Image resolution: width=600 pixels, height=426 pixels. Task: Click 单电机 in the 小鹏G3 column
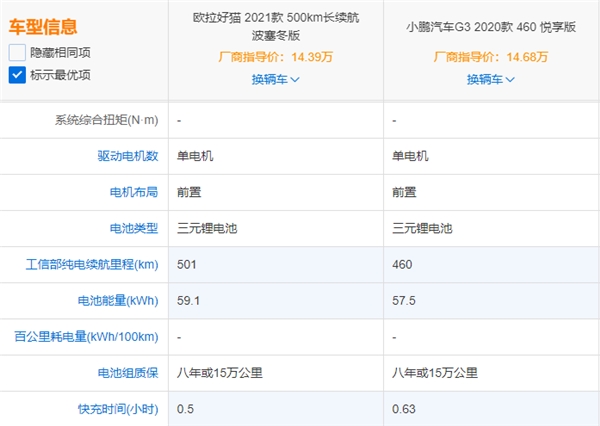pos(410,156)
